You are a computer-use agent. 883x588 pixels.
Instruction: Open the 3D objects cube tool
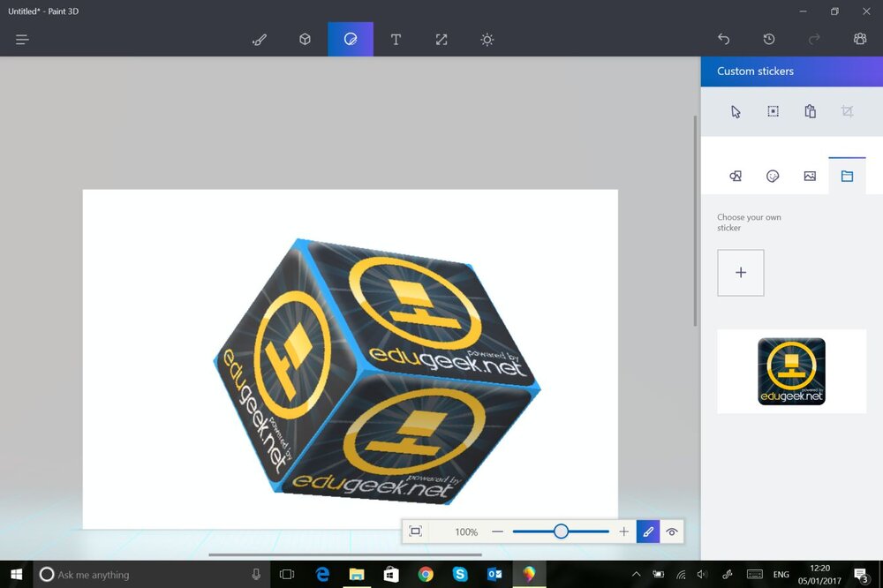point(305,40)
